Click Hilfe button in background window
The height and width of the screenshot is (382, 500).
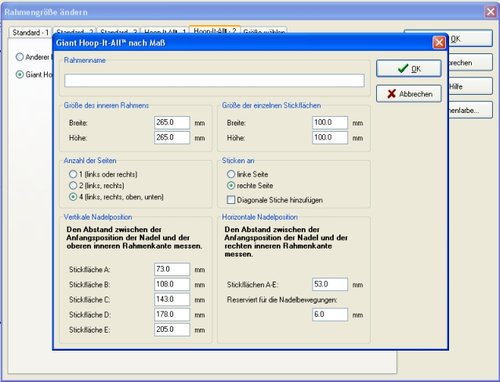point(470,87)
